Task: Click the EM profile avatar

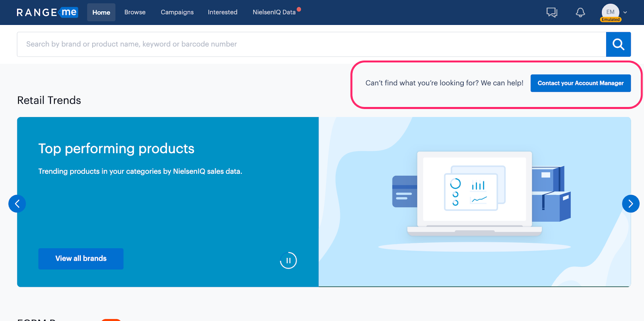Action: click(x=610, y=11)
